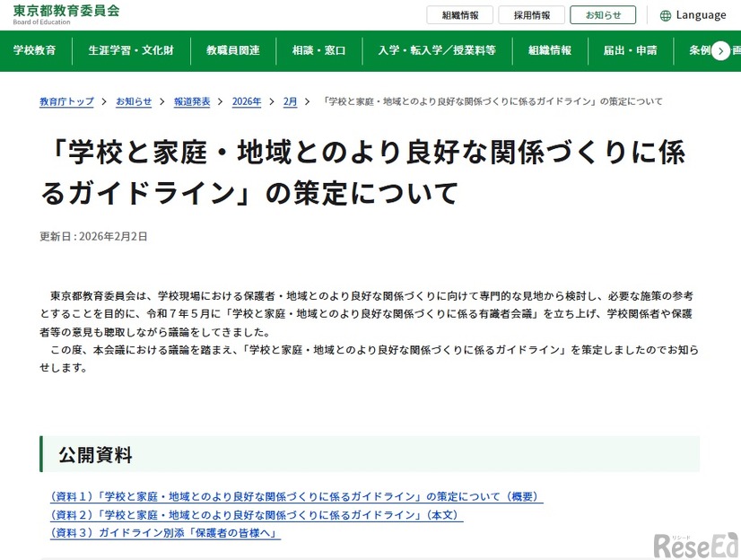The image size is (741, 560).
Task: Open the 相談・窓口 menu
Action: 318,51
